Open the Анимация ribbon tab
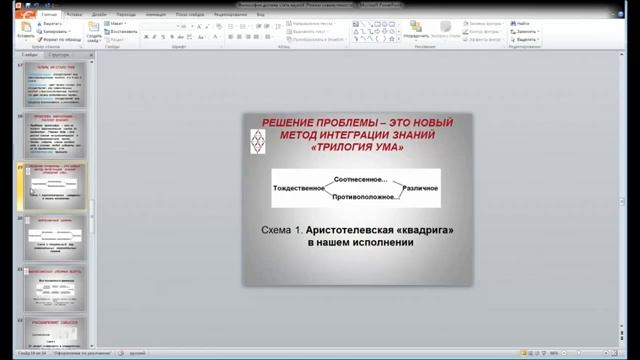 156,14
